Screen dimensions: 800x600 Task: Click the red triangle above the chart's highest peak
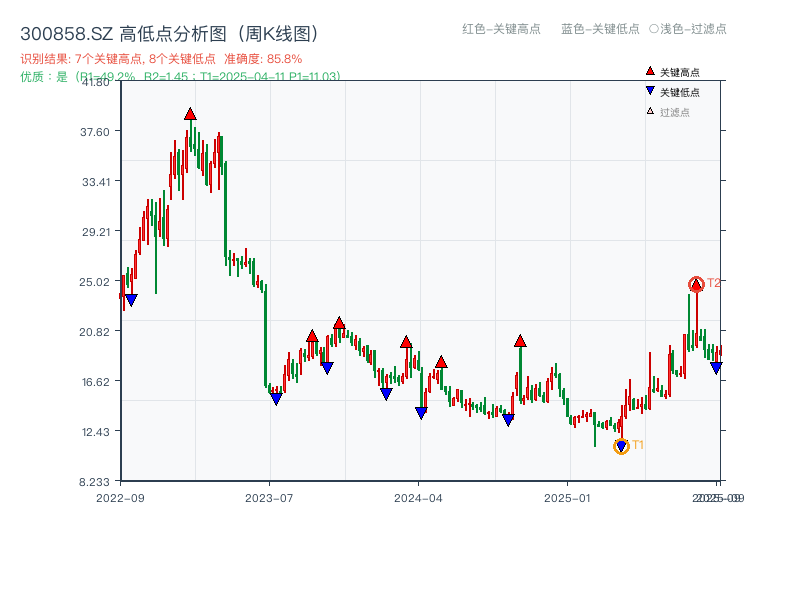click(x=190, y=114)
